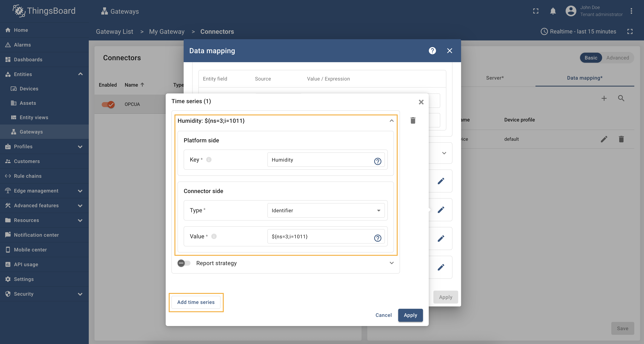This screenshot has height=344, width=644.
Task: Open notifications bell icon
Action: coord(553,11)
